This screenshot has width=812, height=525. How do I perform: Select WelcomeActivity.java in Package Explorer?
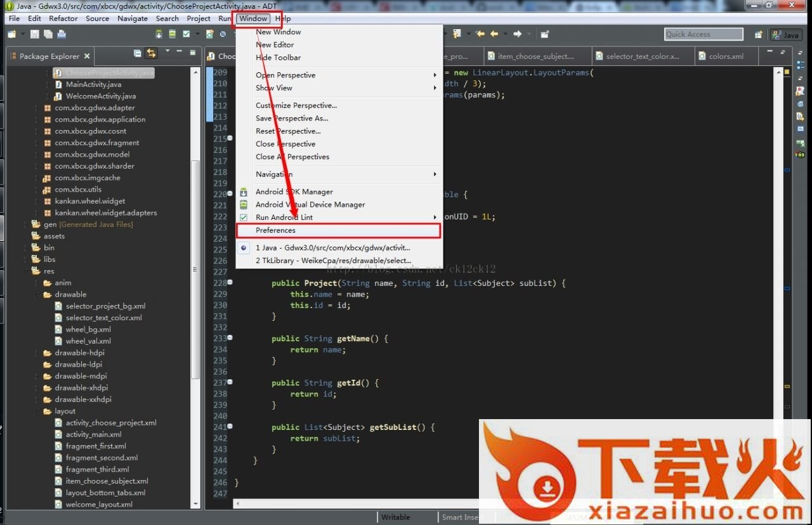(x=101, y=96)
